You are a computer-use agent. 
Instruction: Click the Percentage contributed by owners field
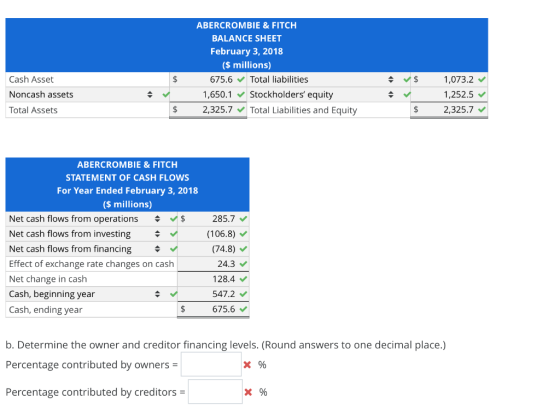tap(211, 364)
